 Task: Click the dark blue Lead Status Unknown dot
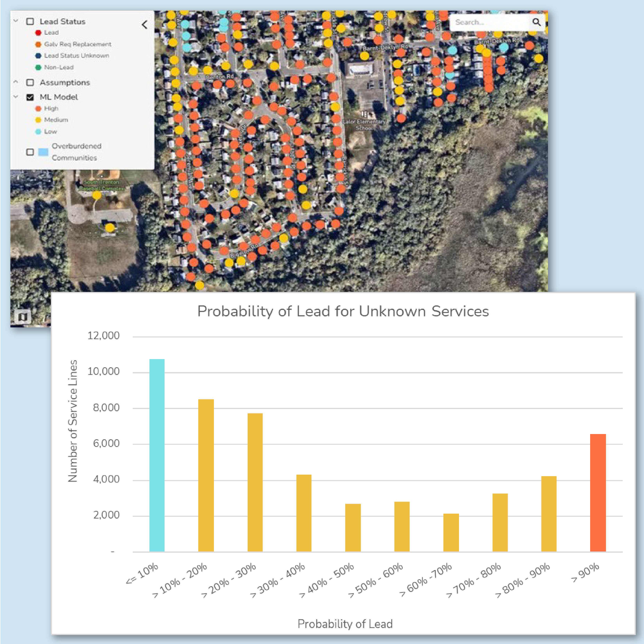click(x=38, y=56)
